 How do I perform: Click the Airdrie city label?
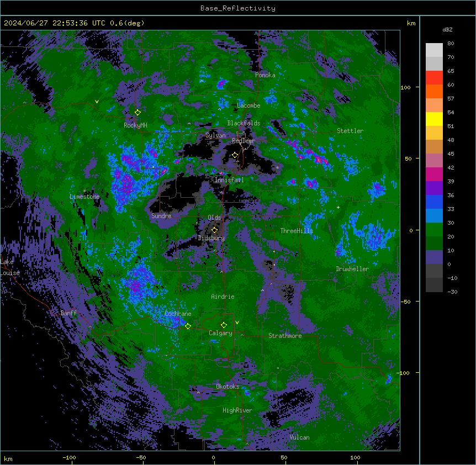[223, 297]
